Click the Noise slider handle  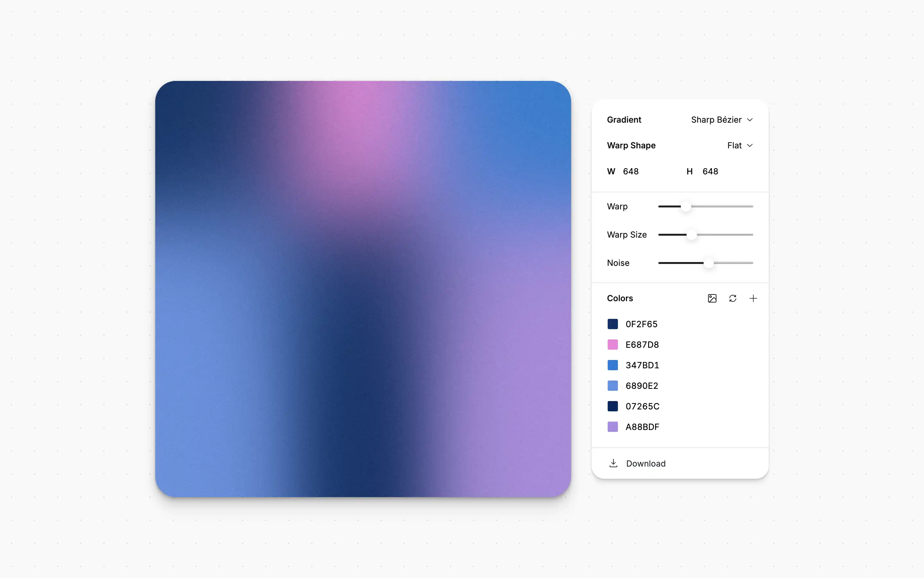pyautogui.click(x=709, y=263)
